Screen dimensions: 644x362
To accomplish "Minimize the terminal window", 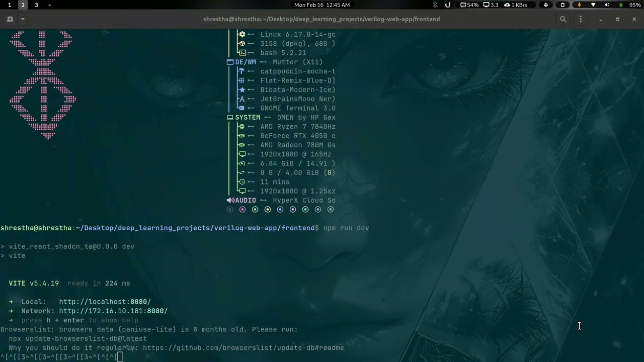I will [601, 19].
